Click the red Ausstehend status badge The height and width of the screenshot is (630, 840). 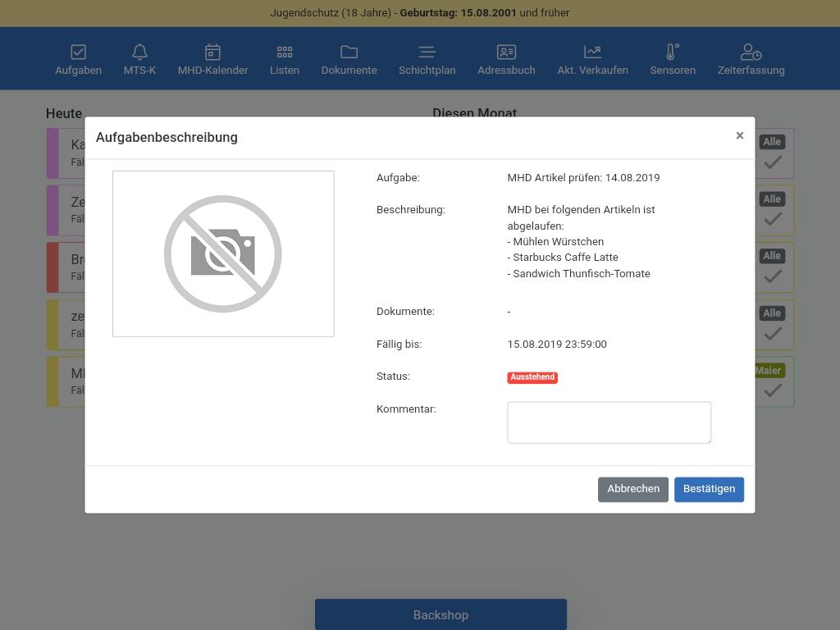(x=532, y=377)
